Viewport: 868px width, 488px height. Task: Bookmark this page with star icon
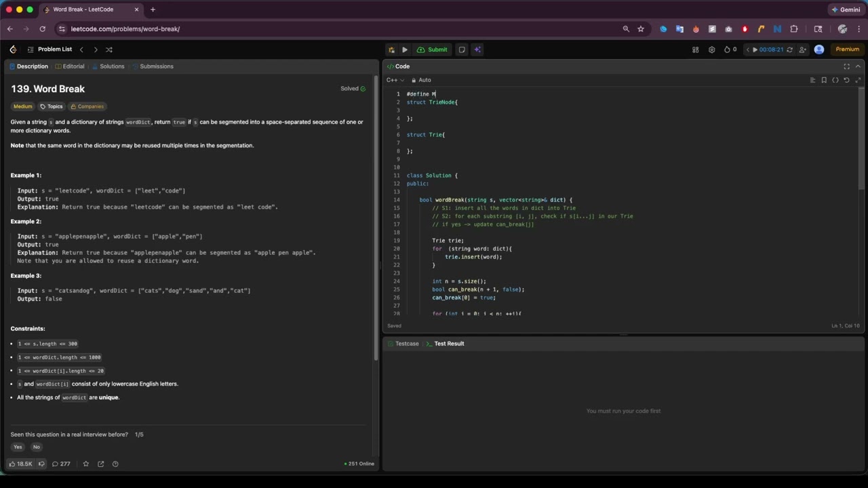tap(641, 29)
